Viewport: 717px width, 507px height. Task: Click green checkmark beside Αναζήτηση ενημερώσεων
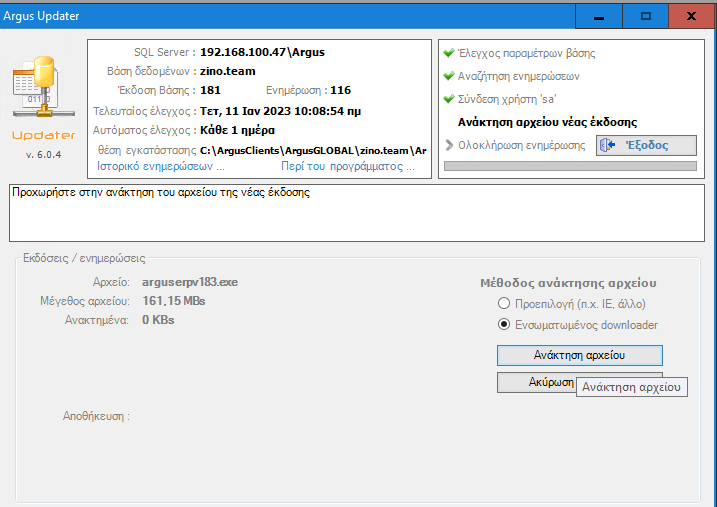[x=449, y=77]
